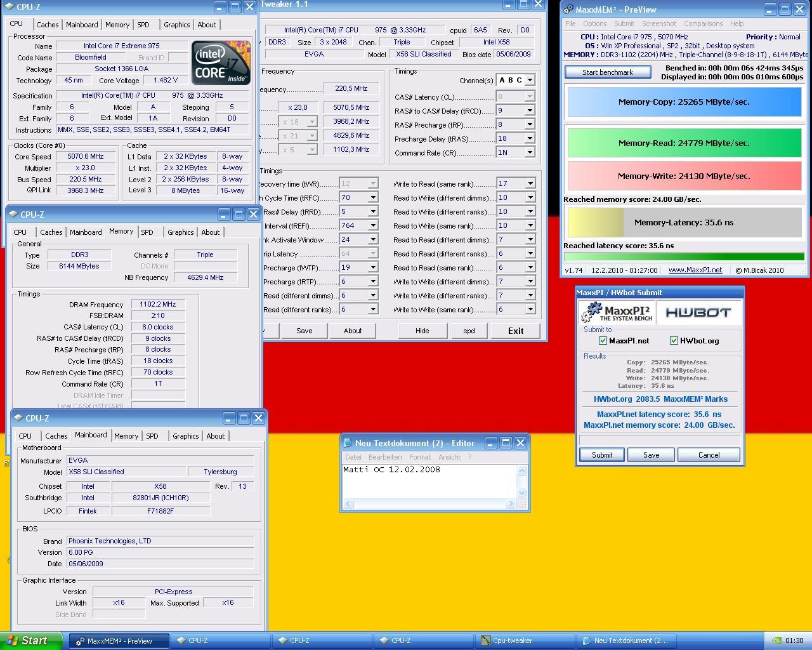Click the Start benchmark button
The width and height of the screenshot is (812, 650).
click(608, 72)
